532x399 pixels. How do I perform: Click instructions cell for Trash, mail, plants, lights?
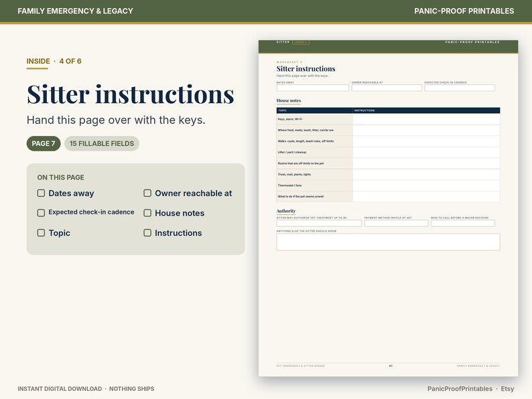coord(426,174)
